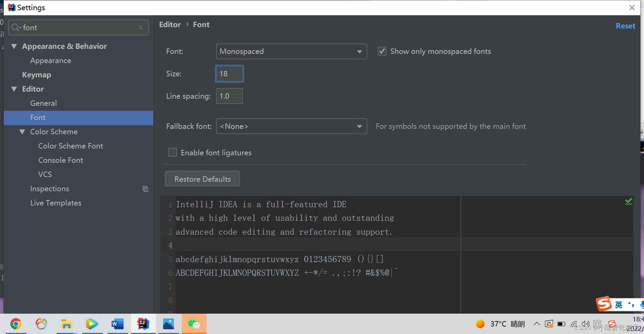Screen dimensions: 644x334
Task: Open File Explorer from the taskbar
Action: [x=66, y=324]
